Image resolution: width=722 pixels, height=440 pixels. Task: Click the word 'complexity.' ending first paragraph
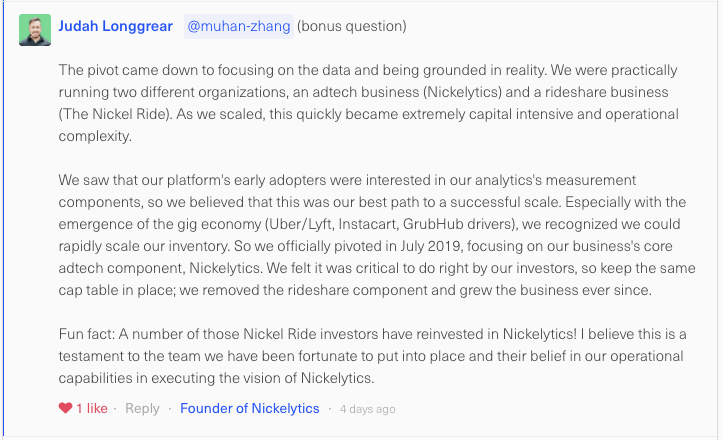pos(95,137)
